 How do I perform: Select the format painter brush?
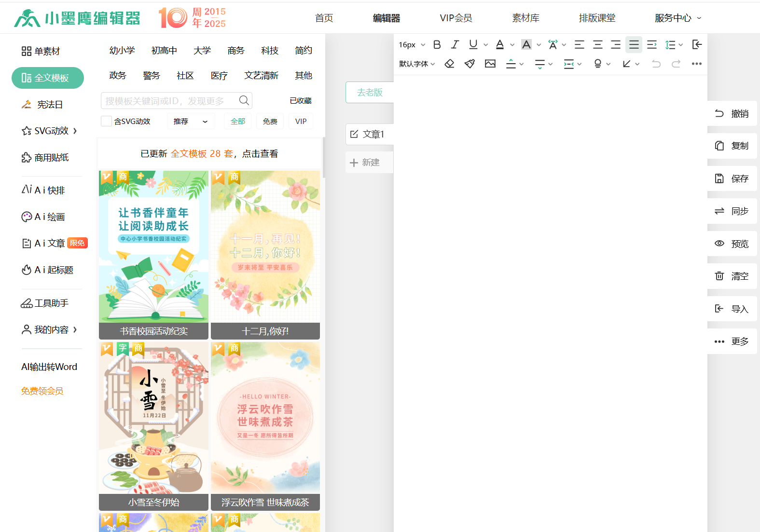tap(470, 64)
